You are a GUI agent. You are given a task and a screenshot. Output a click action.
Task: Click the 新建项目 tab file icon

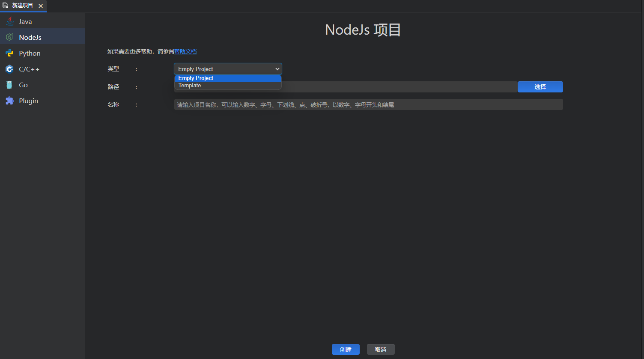pos(6,6)
